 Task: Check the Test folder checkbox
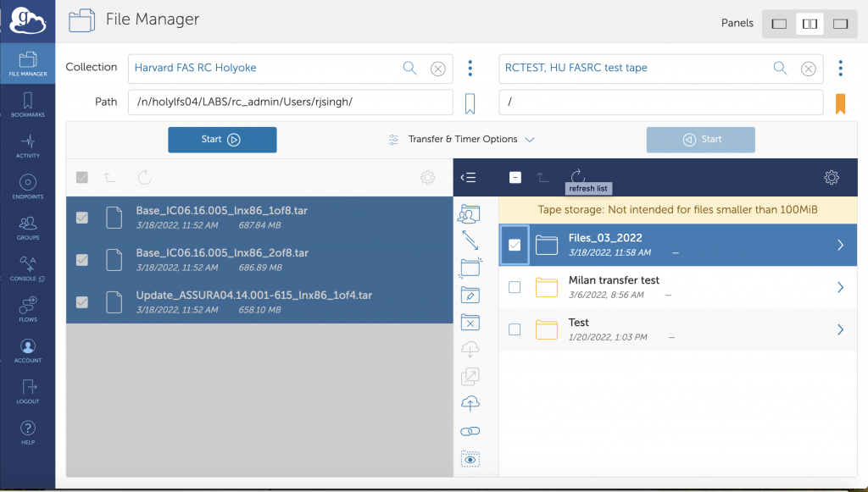click(x=515, y=329)
